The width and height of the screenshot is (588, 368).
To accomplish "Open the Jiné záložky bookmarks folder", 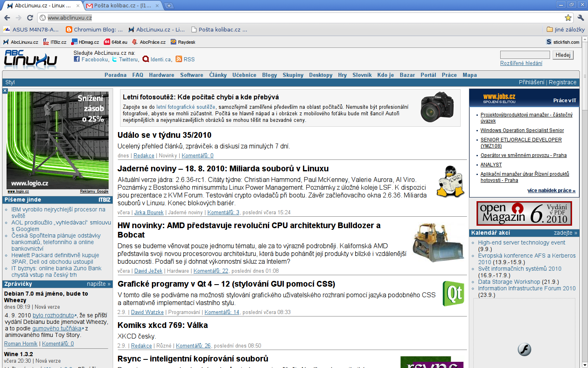I will (x=566, y=29).
